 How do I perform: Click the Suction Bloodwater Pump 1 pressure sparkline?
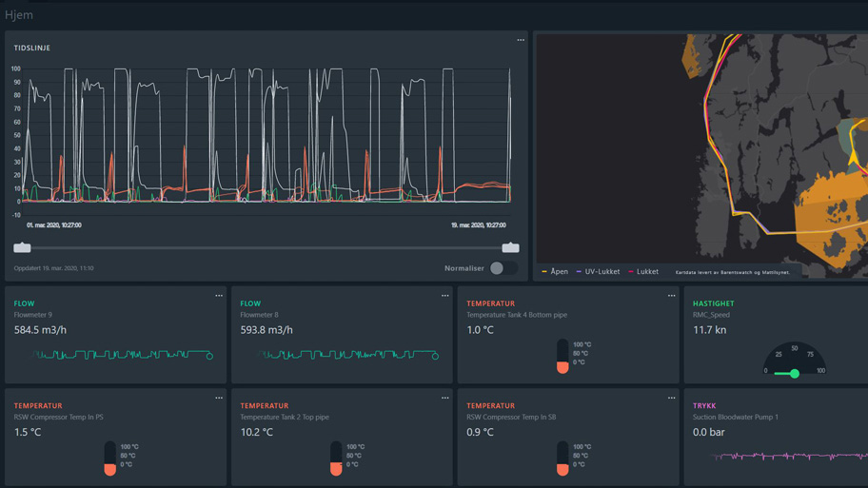coord(790,457)
